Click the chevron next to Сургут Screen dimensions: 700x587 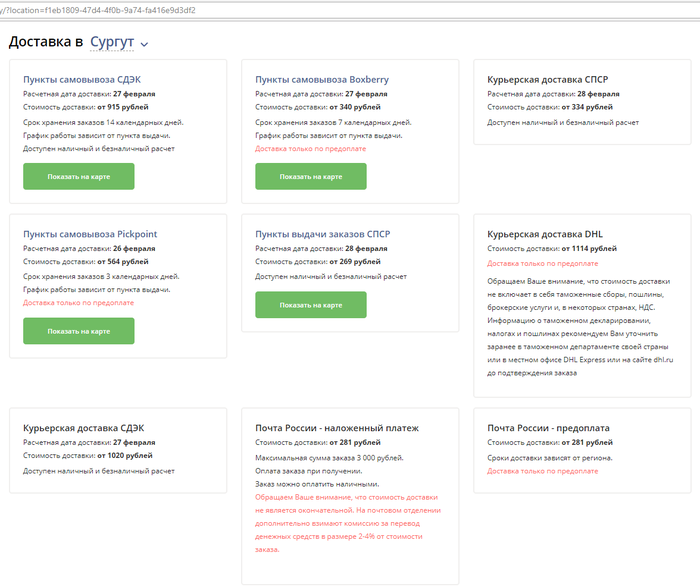click(144, 44)
